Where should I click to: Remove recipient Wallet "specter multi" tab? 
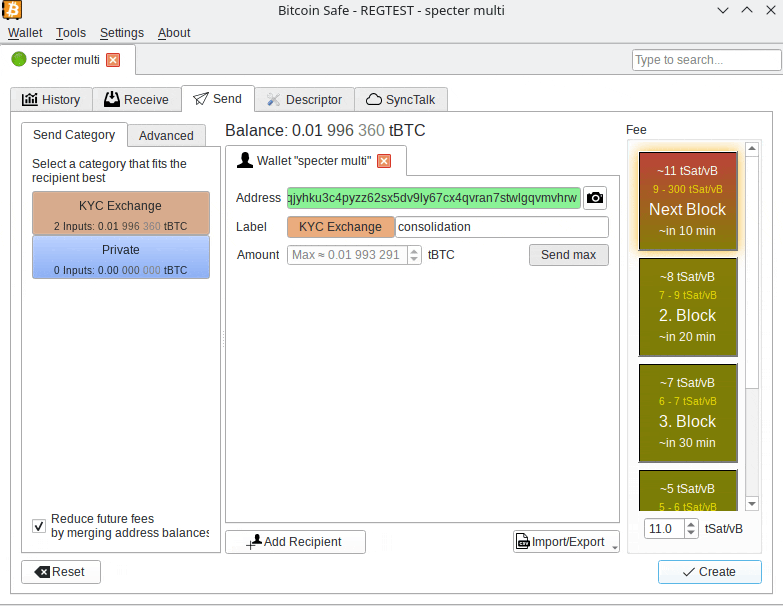pyautogui.click(x=384, y=161)
